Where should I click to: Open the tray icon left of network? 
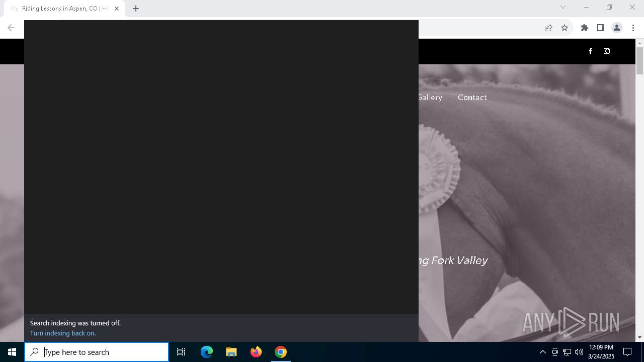pyautogui.click(x=555, y=352)
